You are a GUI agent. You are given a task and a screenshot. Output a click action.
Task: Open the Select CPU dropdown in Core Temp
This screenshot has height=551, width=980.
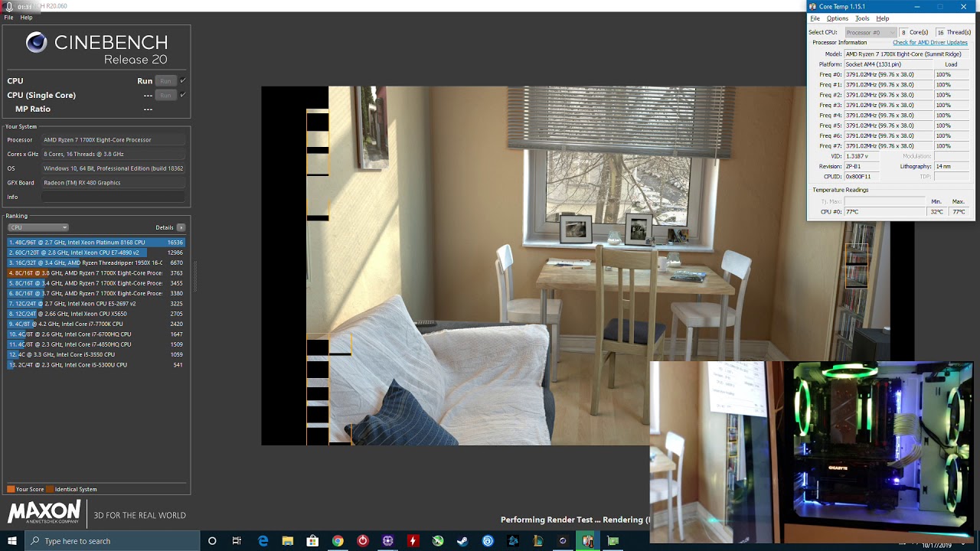[871, 32]
